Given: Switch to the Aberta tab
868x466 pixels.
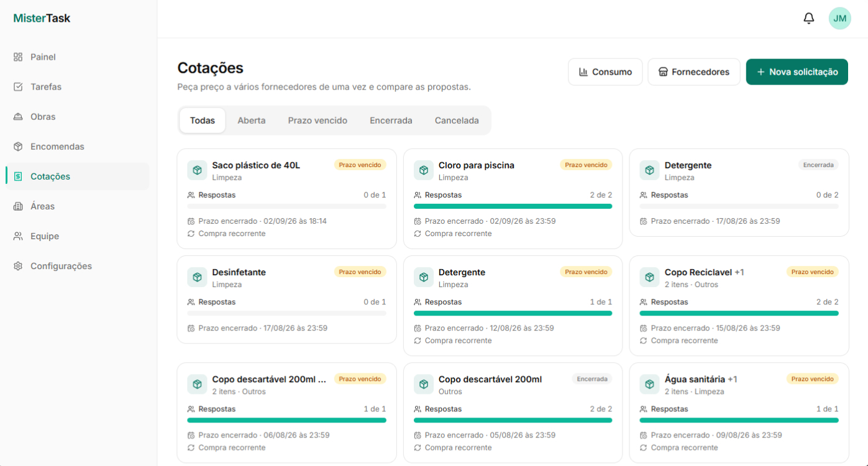Looking at the screenshot, I should (x=252, y=121).
